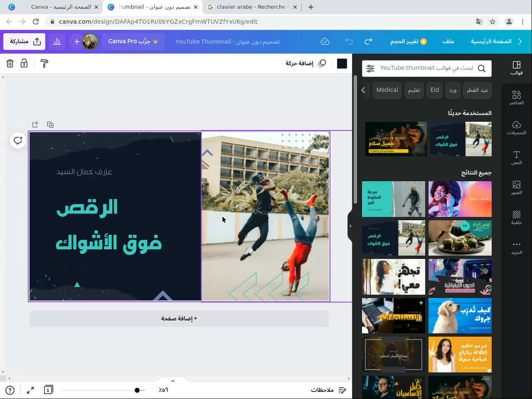Select the تعليم category chip

(x=414, y=90)
